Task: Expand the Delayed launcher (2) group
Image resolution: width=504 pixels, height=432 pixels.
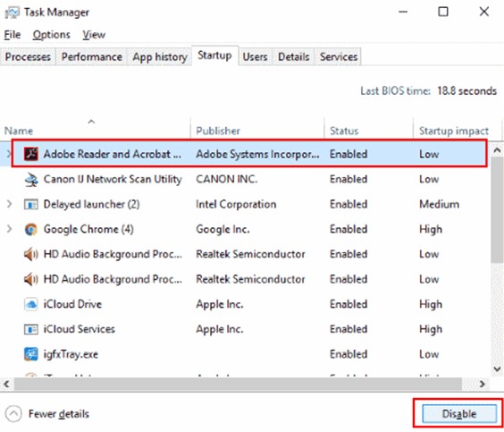Action: point(9,204)
